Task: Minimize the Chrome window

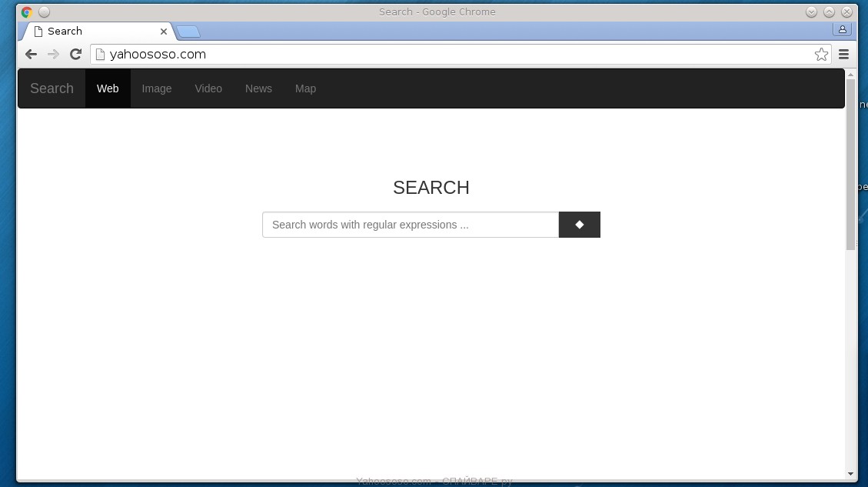Action: (812, 12)
